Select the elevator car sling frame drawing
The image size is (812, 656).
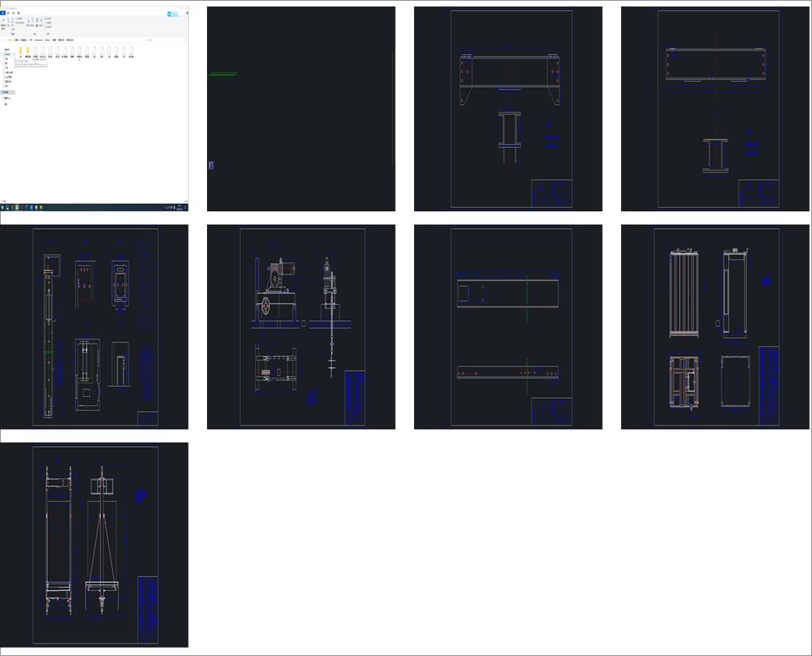94,545
